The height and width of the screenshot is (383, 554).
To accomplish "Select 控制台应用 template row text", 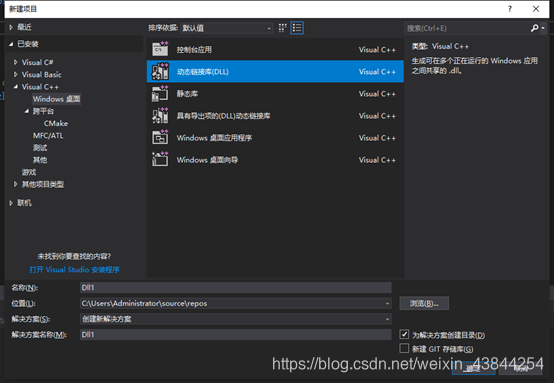I will [x=194, y=49].
